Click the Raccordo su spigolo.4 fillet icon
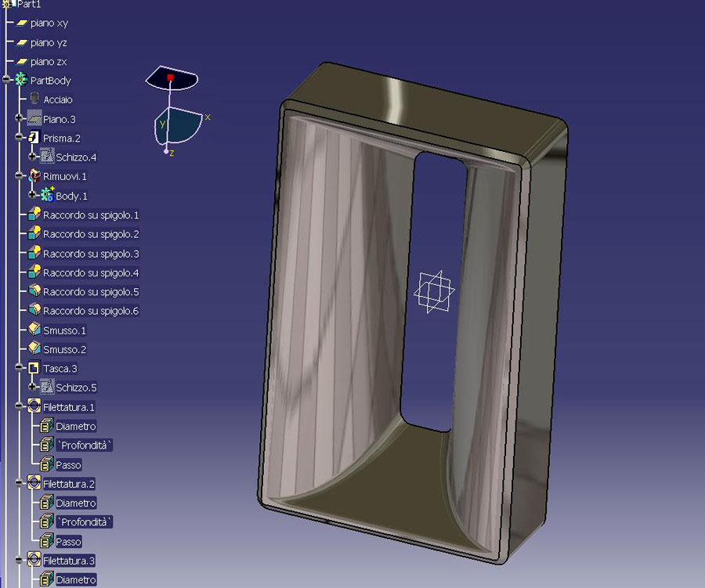This screenshot has height=588, width=705. click(x=34, y=272)
